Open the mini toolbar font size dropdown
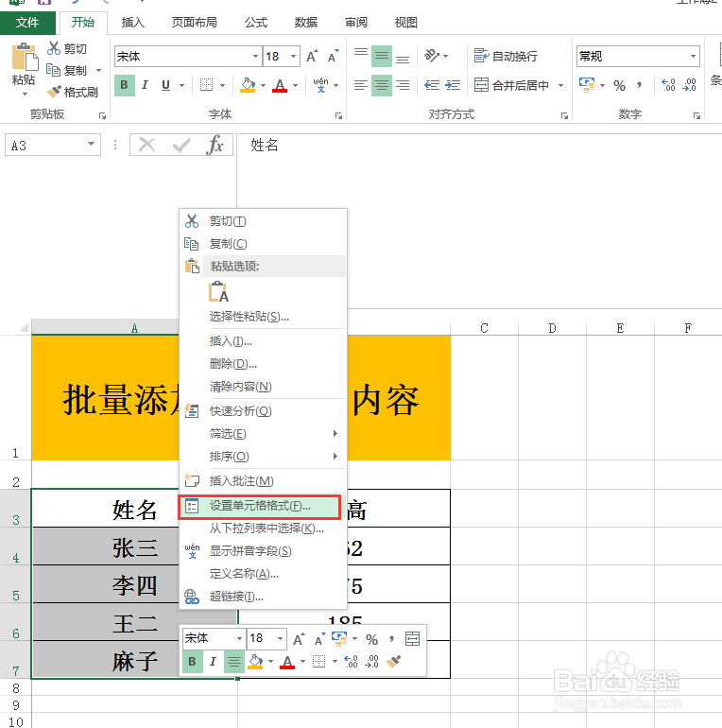Screen dimensions: 722x728 click(x=280, y=639)
